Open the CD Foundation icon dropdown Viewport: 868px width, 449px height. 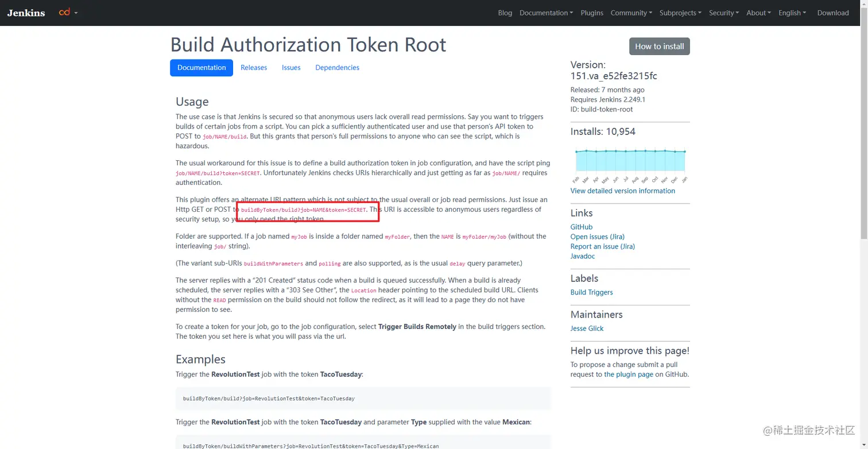click(68, 12)
